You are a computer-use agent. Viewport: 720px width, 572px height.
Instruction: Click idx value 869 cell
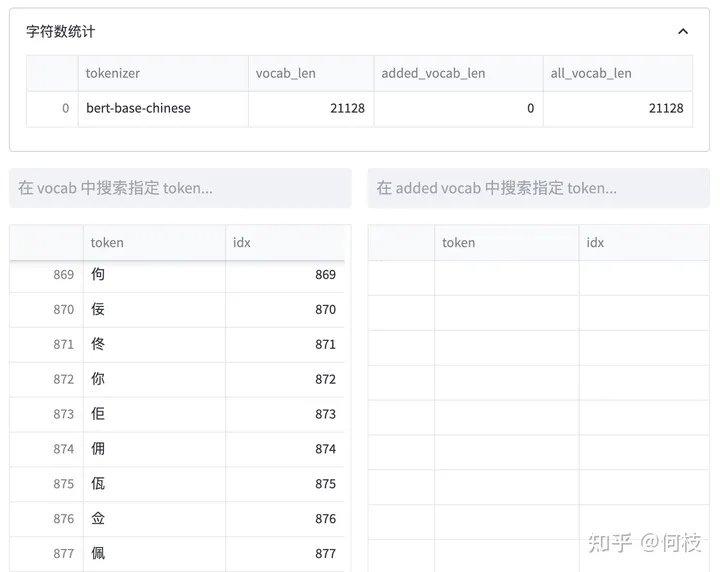pyautogui.click(x=285, y=275)
